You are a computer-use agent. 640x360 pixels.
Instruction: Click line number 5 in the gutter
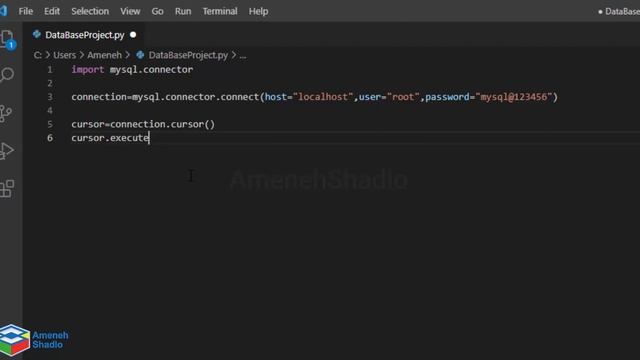click(50, 124)
